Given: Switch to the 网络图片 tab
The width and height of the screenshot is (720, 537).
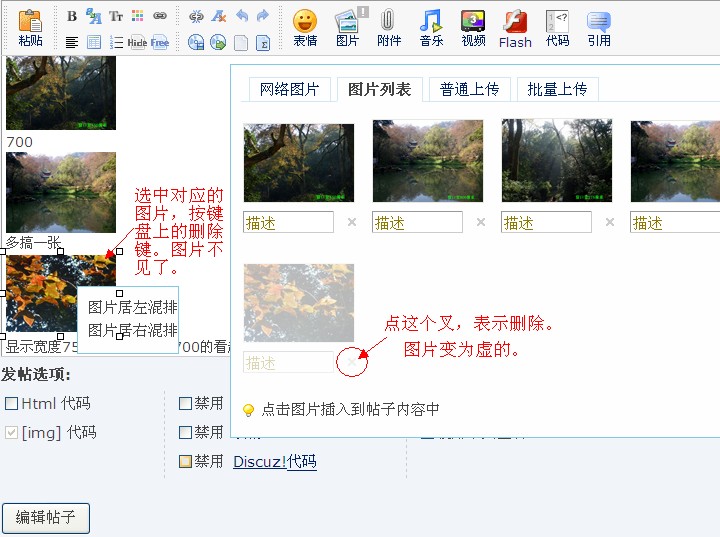Looking at the screenshot, I should tap(289, 89).
